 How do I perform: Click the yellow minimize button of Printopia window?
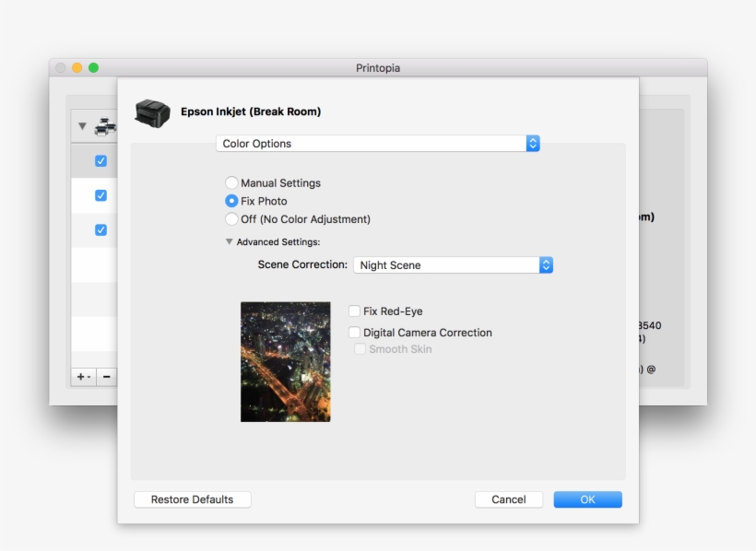(77, 68)
